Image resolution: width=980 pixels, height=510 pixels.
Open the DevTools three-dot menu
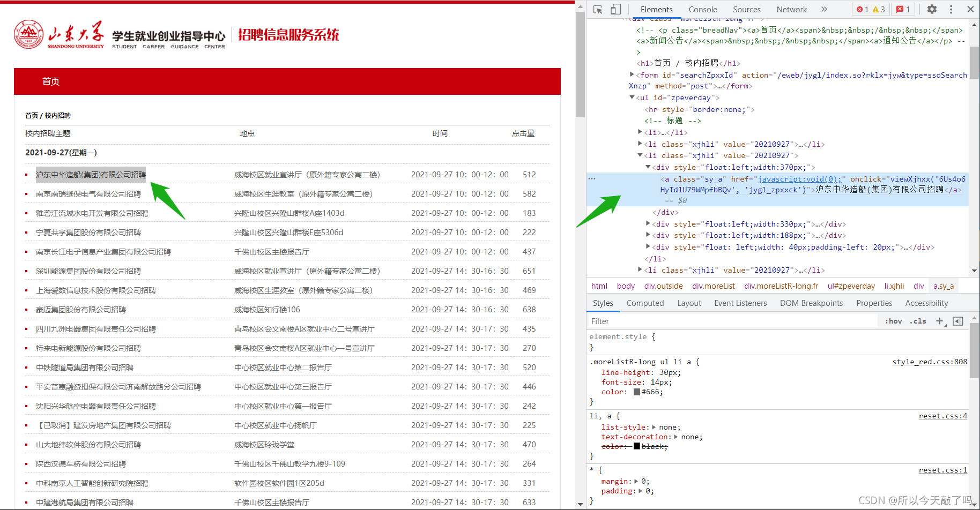[x=951, y=9]
